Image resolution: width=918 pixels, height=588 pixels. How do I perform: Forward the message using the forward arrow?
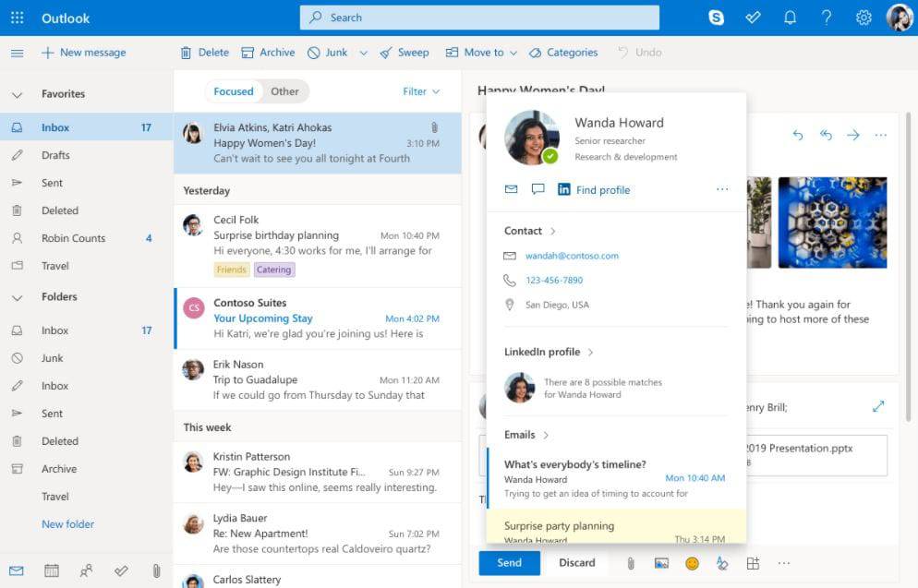pyautogui.click(x=852, y=135)
